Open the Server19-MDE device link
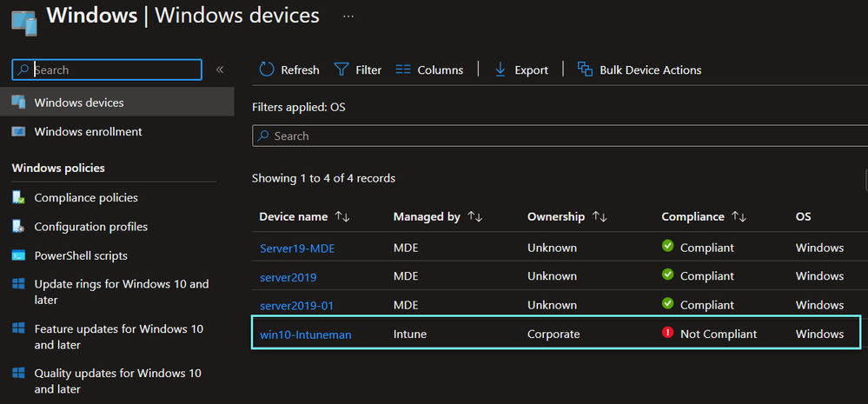This screenshot has height=404, width=868. (297, 248)
